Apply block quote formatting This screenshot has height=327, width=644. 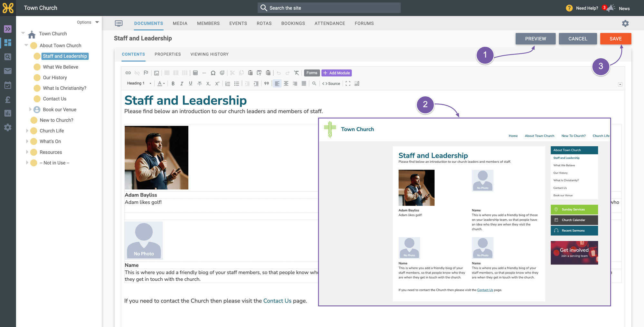click(267, 83)
